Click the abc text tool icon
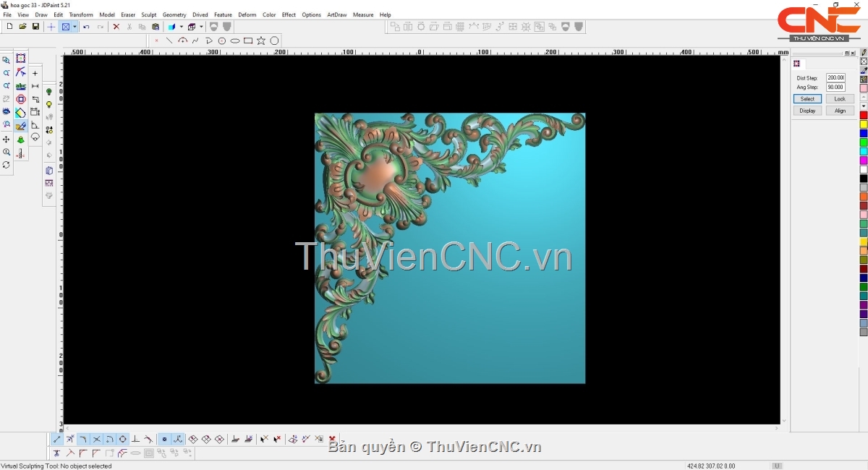Image resolution: width=868 pixels, height=470 pixels. (21, 86)
